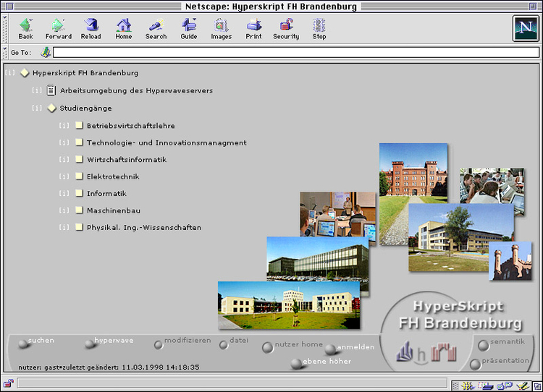
Task: Open Technologie- und Innovationsmanagment link
Action: 167,142
